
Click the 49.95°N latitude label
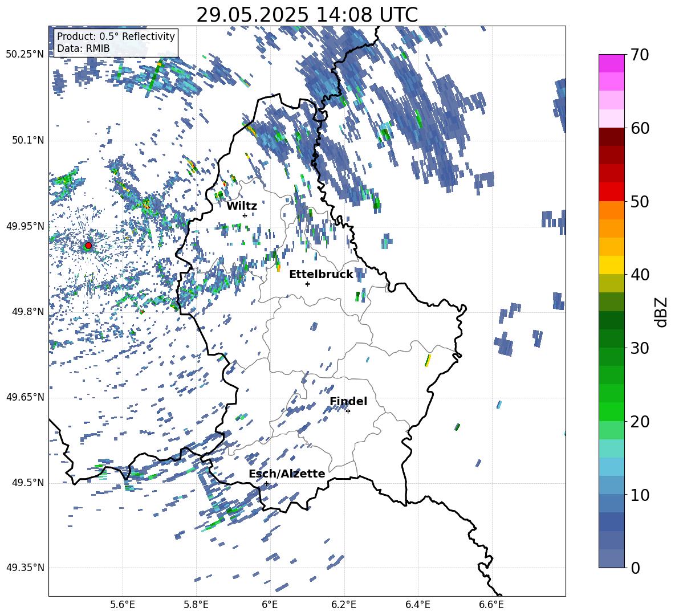[x=25, y=226]
